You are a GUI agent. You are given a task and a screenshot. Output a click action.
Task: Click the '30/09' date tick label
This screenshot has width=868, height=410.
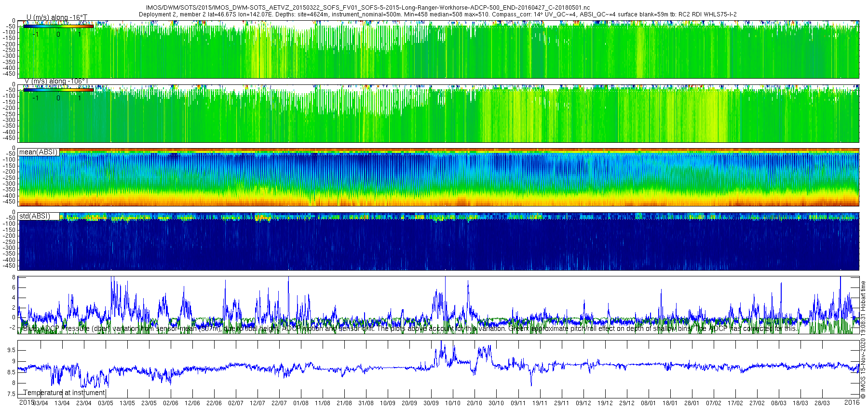(431, 403)
